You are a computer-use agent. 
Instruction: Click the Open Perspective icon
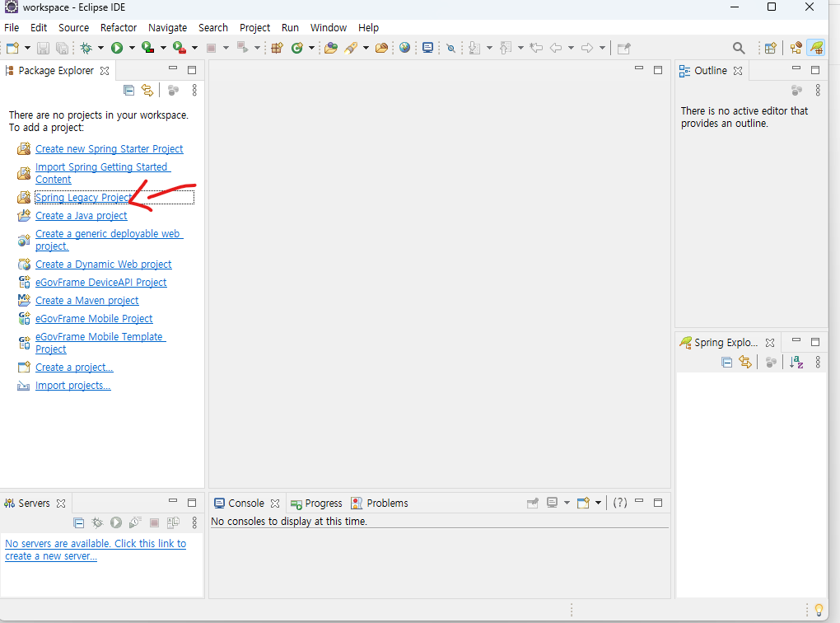[x=770, y=49]
